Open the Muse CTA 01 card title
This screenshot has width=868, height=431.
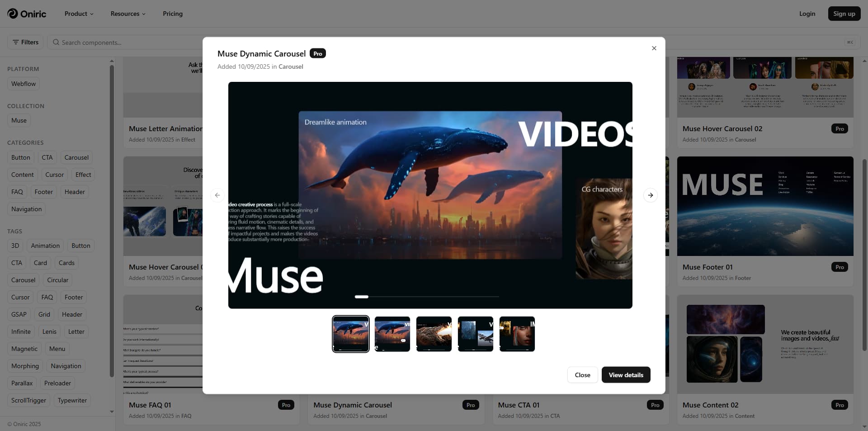(x=519, y=405)
